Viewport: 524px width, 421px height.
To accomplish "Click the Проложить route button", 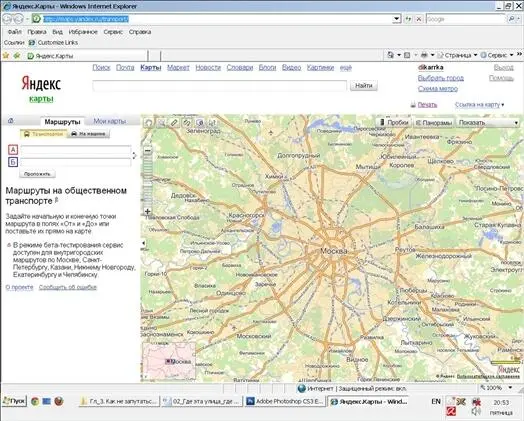I will (37, 174).
